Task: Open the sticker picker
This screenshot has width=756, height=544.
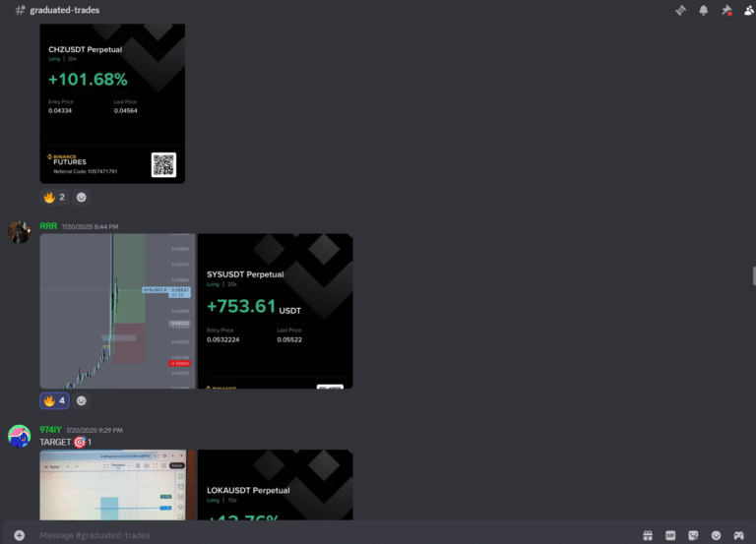Action: point(693,535)
